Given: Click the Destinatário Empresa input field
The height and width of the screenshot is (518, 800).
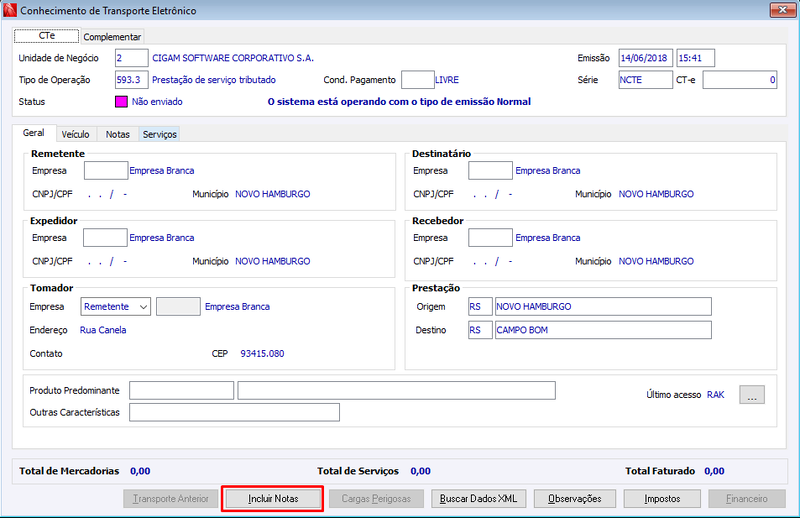Looking at the screenshot, I should pos(490,170).
